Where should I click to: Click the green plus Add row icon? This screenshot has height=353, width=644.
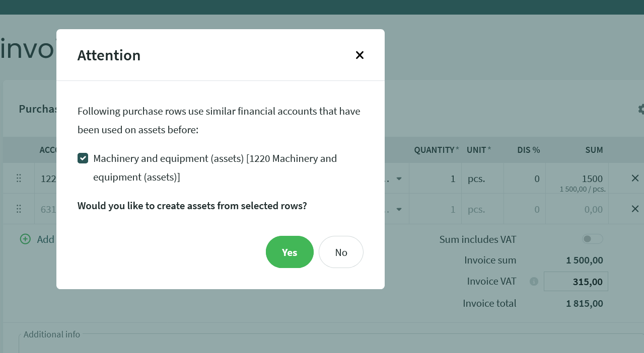[x=25, y=239]
